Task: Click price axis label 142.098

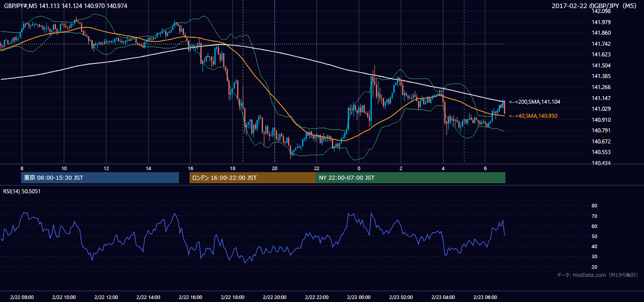Action: point(602,11)
